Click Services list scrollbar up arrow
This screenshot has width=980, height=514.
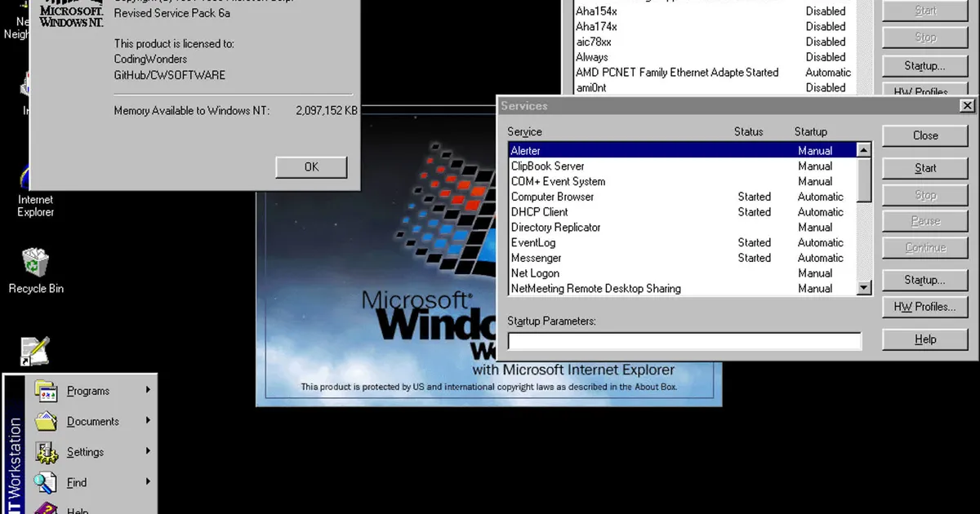pyautogui.click(x=864, y=150)
